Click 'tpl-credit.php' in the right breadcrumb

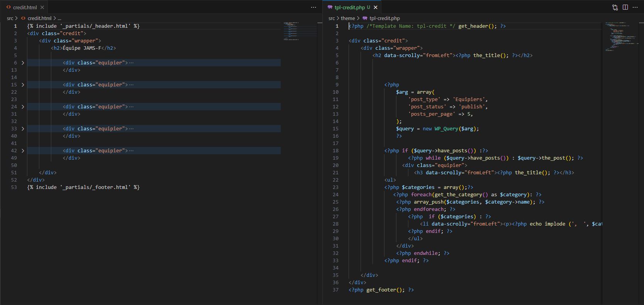pyautogui.click(x=384, y=18)
